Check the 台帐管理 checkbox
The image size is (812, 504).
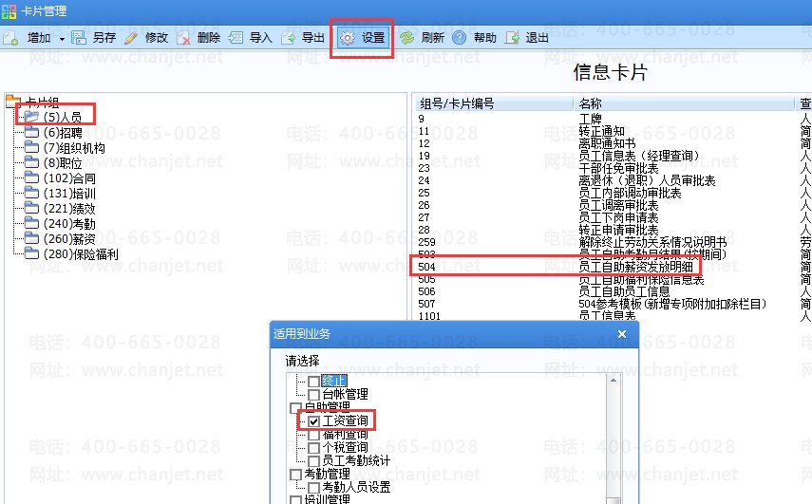coord(313,393)
